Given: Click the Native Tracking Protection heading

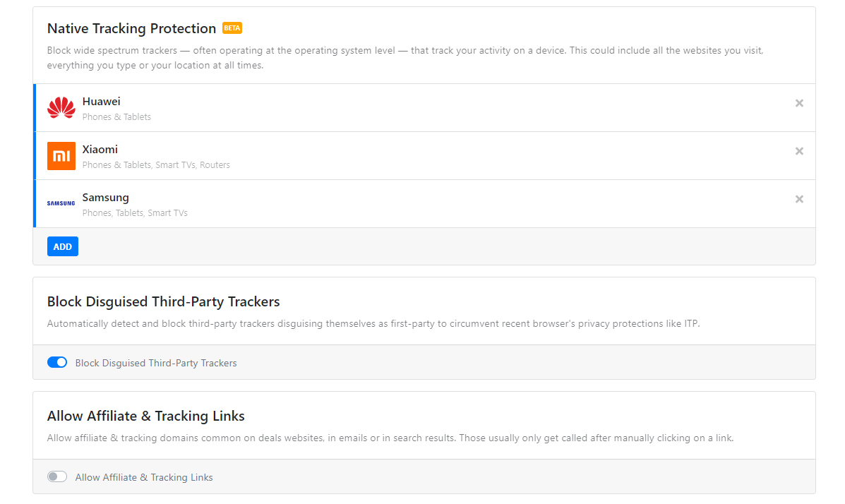Looking at the screenshot, I should pos(131,29).
